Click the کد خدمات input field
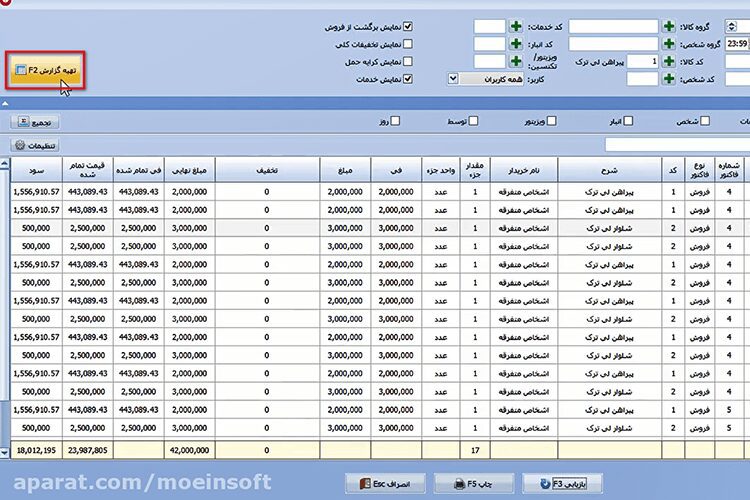This screenshot has width=750, height=500. pos(489,26)
